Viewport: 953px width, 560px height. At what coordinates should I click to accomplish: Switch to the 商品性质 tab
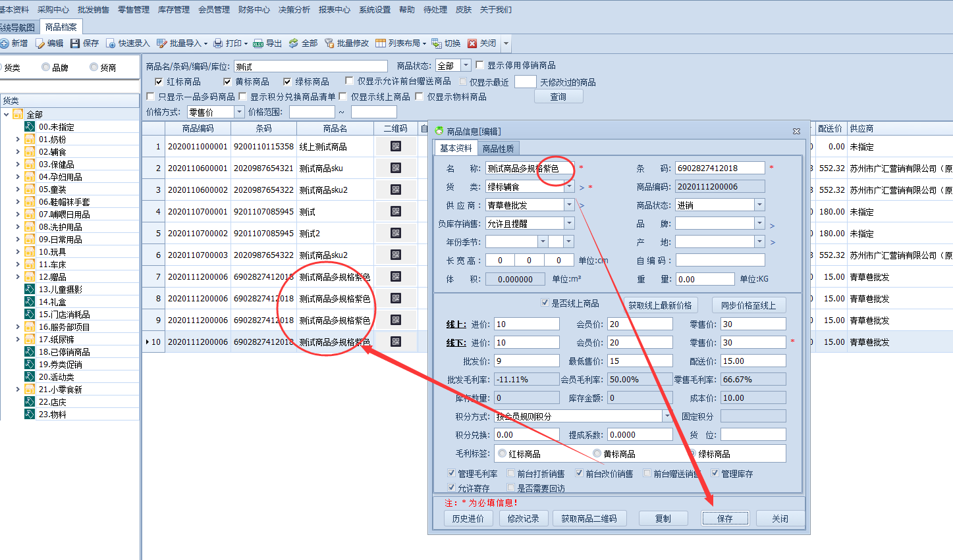coord(498,149)
